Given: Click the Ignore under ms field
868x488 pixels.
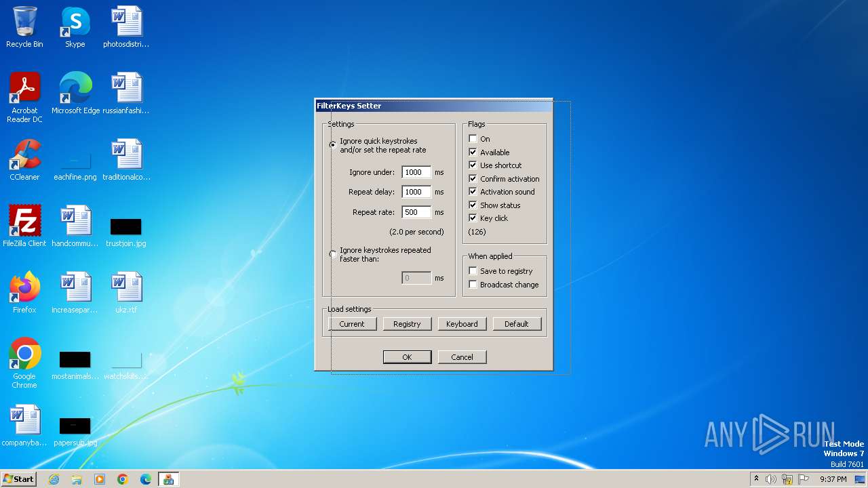Looking at the screenshot, I should coord(416,172).
